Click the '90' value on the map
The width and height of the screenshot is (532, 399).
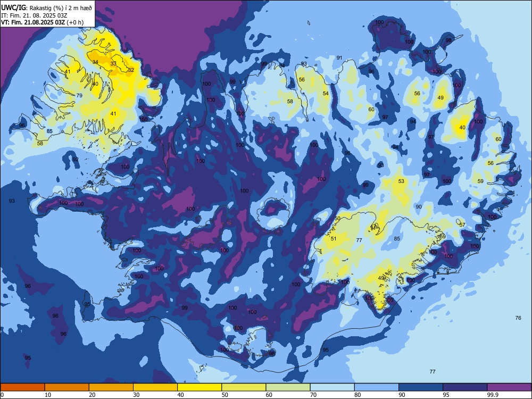(419, 206)
